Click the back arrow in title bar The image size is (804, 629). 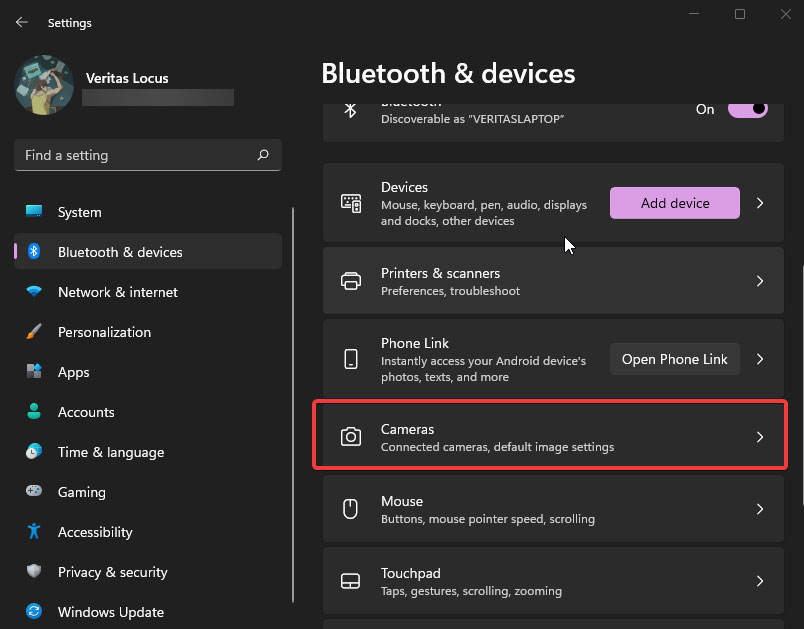pos(22,22)
